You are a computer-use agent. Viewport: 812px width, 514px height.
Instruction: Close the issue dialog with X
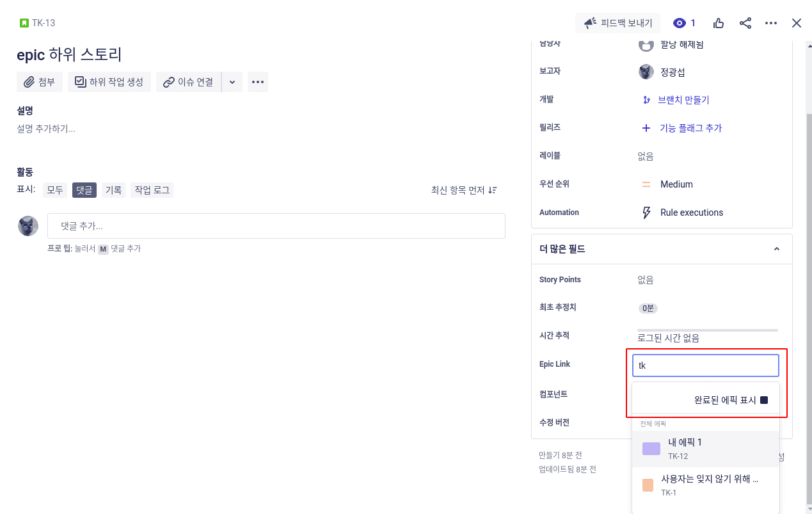797,23
